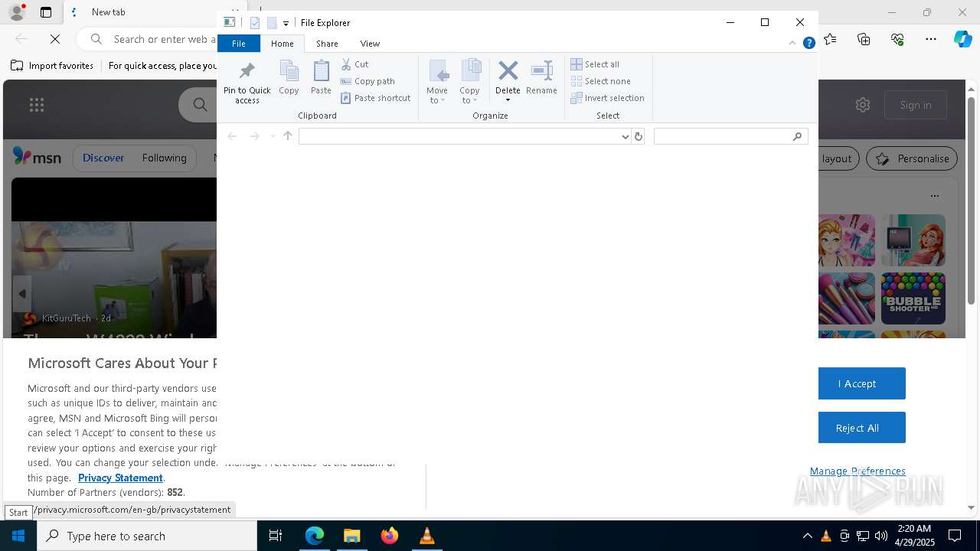
Task: Collapse the ribbon with chevron
Action: [x=792, y=44]
